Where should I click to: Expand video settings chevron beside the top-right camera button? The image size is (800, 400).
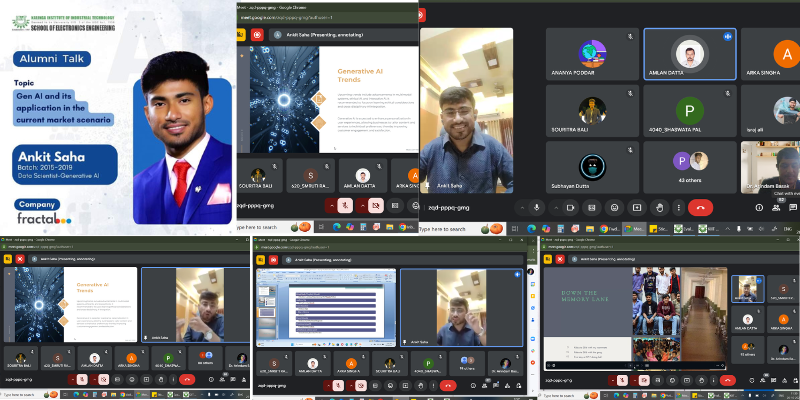point(557,207)
